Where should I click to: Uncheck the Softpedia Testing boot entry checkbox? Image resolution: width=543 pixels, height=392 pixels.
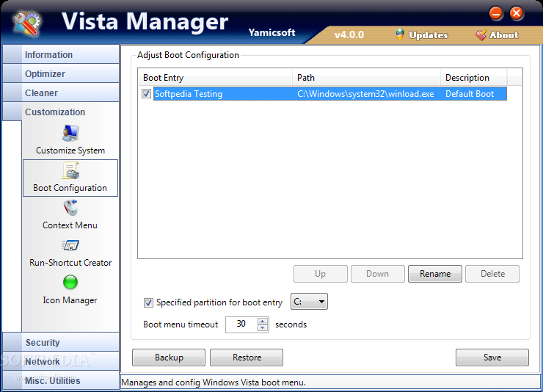146,93
